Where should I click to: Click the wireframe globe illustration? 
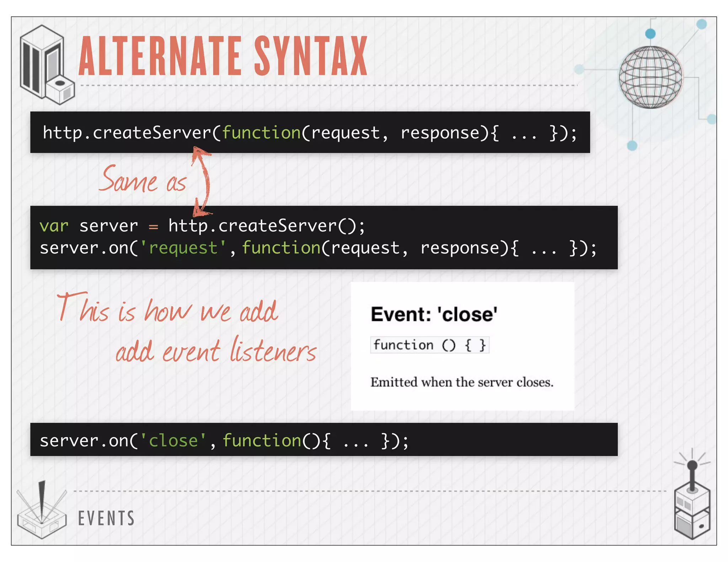pyautogui.click(x=650, y=77)
